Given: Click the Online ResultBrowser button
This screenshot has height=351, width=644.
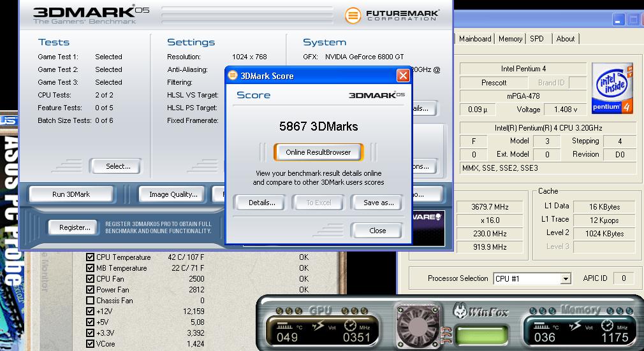Looking at the screenshot, I should click(x=318, y=152).
